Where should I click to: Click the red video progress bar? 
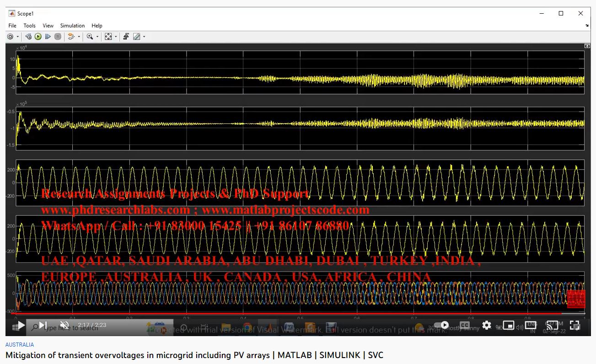(x=274, y=314)
